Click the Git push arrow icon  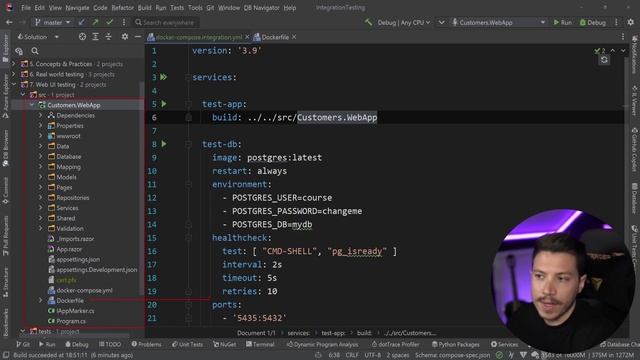pos(96,22)
